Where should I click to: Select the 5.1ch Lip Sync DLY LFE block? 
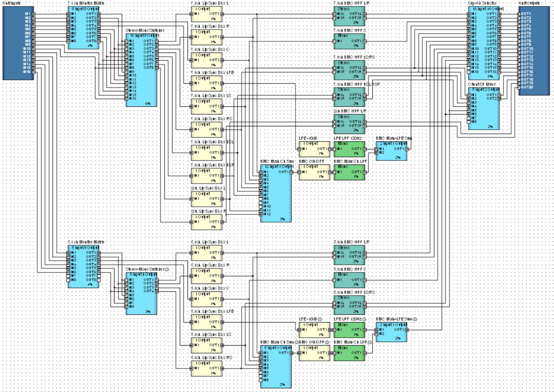click(207, 322)
